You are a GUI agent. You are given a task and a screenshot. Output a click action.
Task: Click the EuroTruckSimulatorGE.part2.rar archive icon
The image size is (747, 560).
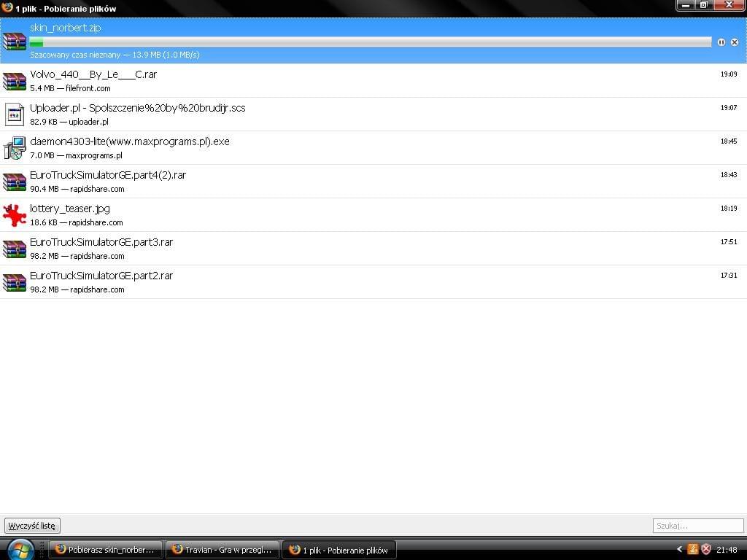(15, 282)
